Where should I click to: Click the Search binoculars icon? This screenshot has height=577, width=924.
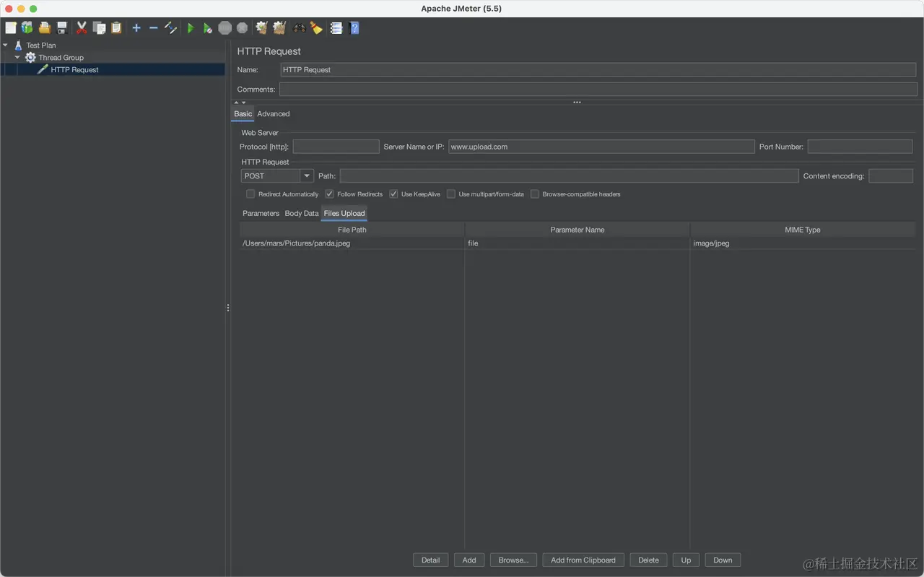click(x=299, y=28)
